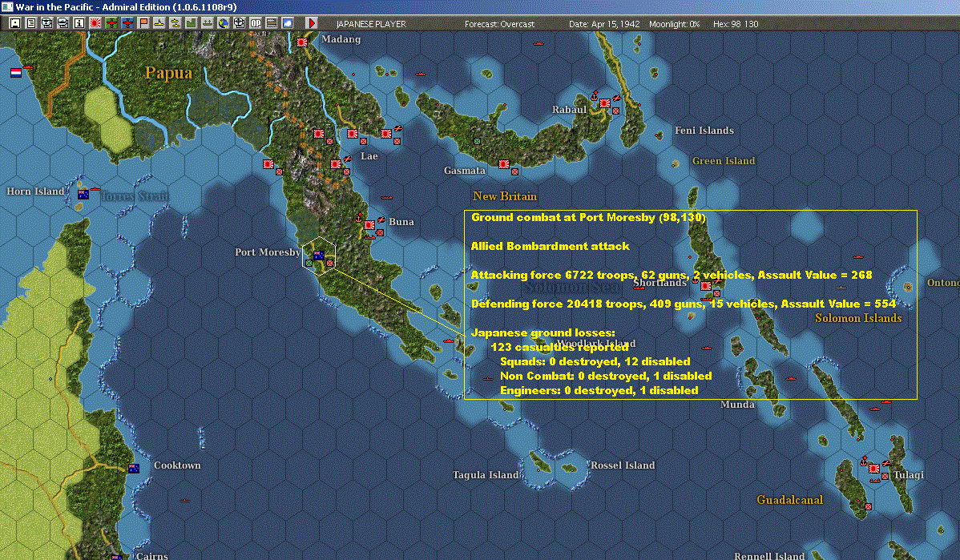Select the Japanese base flag at Tulagi

click(x=874, y=468)
